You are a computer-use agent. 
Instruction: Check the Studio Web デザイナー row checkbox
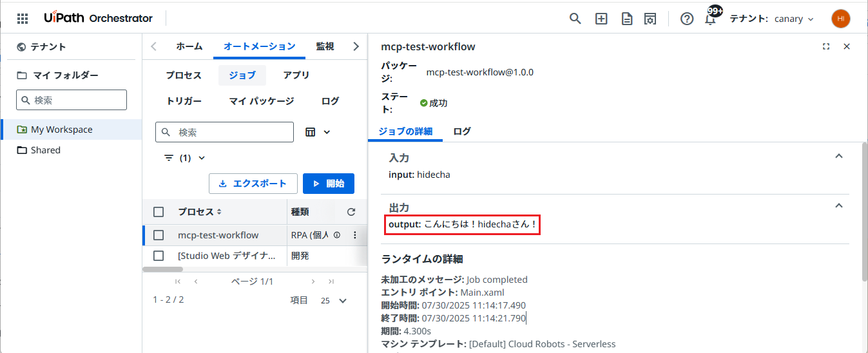(x=159, y=256)
